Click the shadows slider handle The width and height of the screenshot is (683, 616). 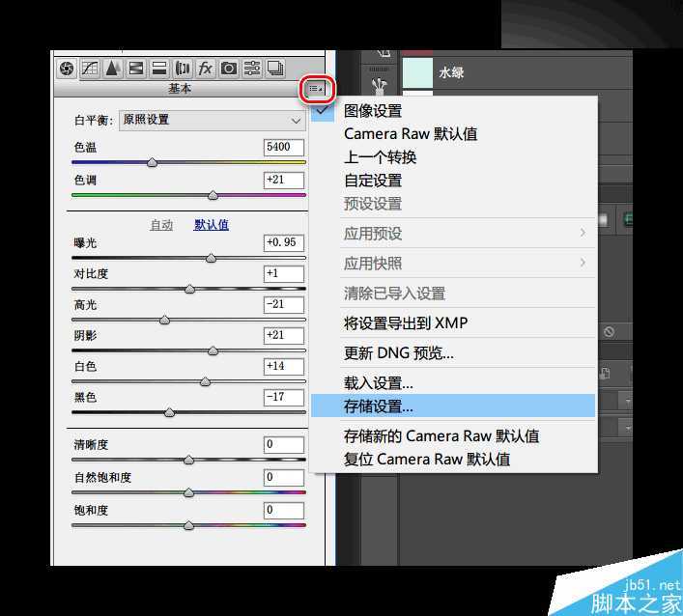click(x=213, y=350)
